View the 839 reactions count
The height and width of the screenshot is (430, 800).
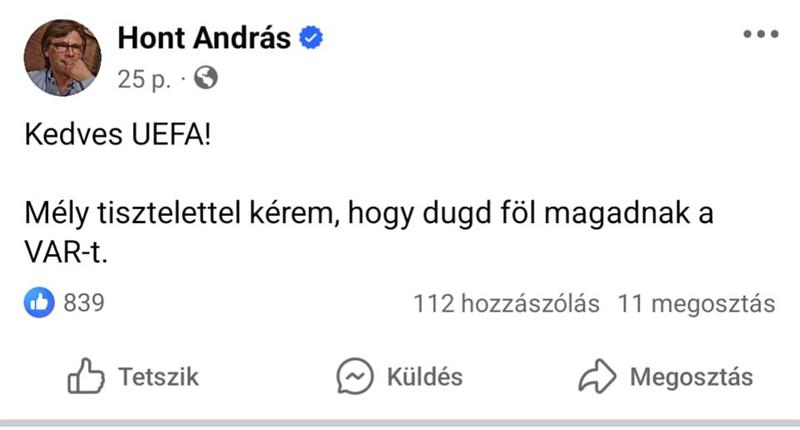click(x=84, y=303)
